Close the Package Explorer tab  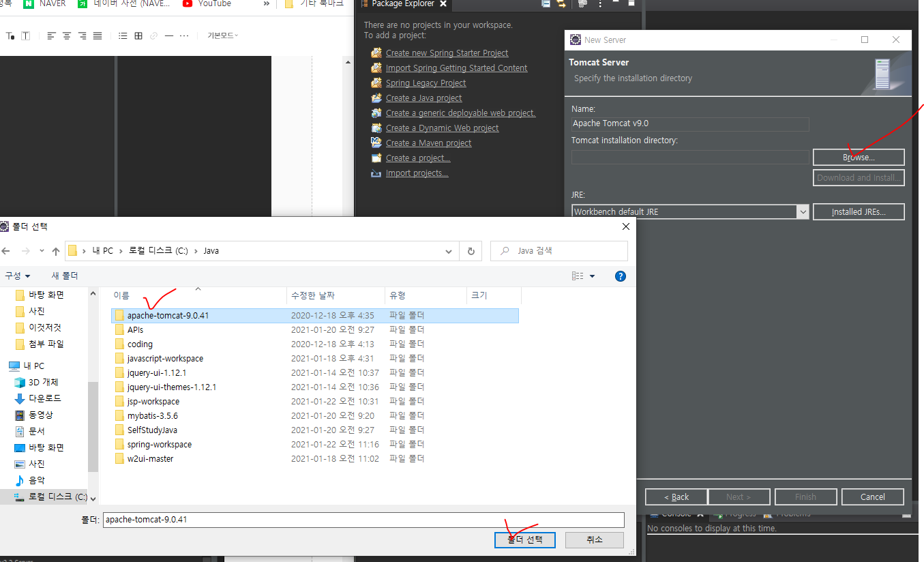443,4
